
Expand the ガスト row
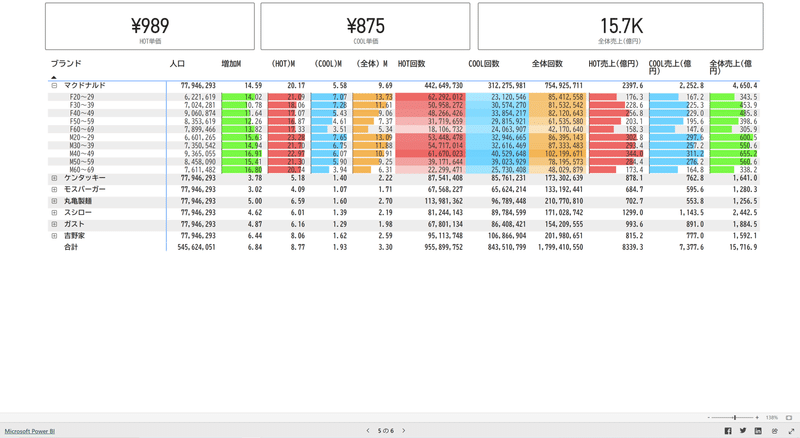tap(54, 224)
